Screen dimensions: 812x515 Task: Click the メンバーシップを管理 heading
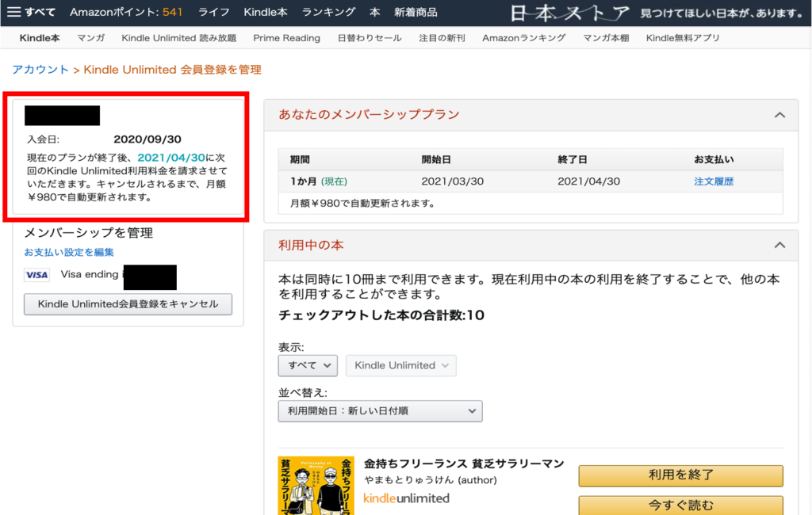tap(89, 233)
